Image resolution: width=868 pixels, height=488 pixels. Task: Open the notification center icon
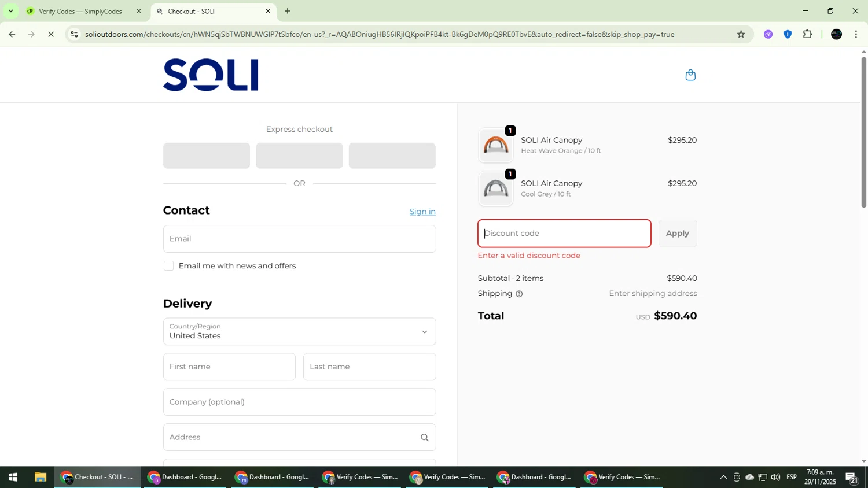tap(851, 478)
